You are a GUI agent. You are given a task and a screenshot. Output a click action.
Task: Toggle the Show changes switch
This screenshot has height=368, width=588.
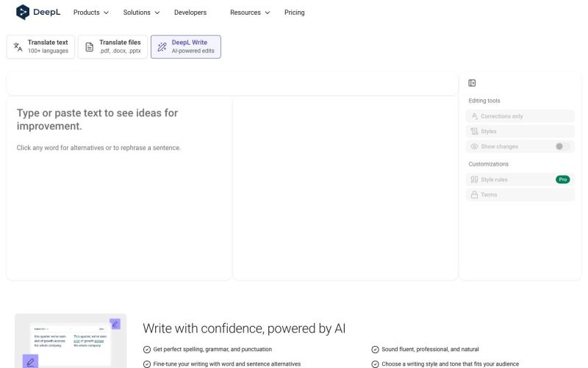coord(562,146)
